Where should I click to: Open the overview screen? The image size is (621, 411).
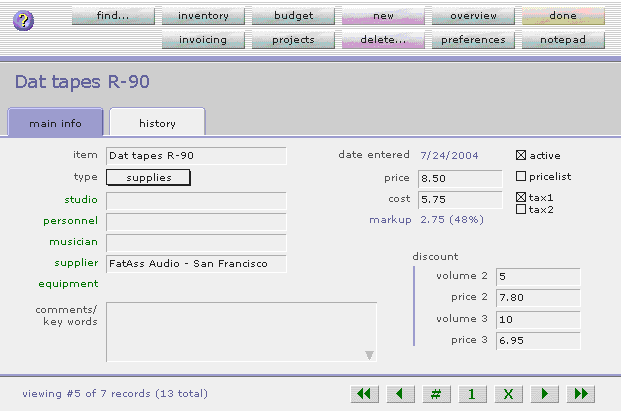473,16
